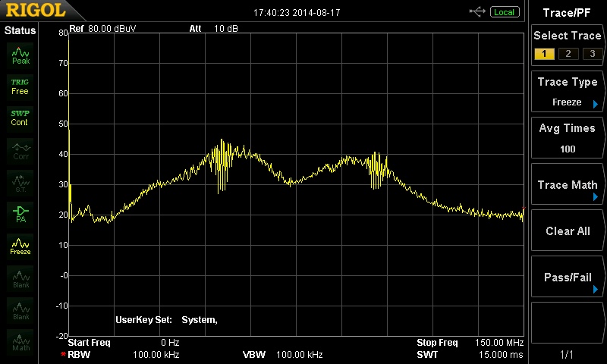Click the UserKey Set: System, message
607x364 pixels.
[x=166, y=320]
